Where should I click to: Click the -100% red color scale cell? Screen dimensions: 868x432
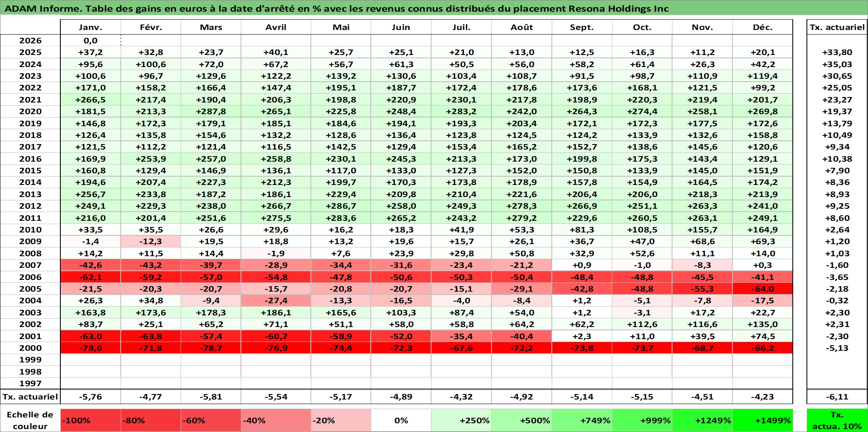91,420
